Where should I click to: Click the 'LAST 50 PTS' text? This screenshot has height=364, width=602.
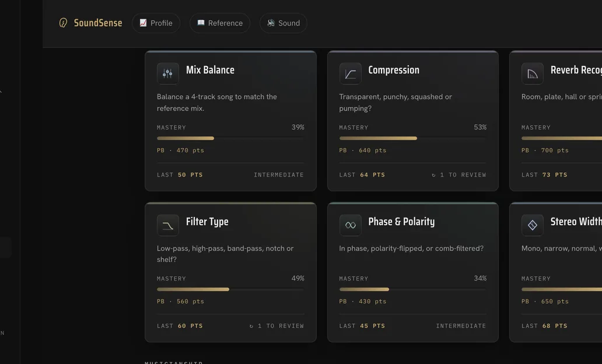pos(180,174)
